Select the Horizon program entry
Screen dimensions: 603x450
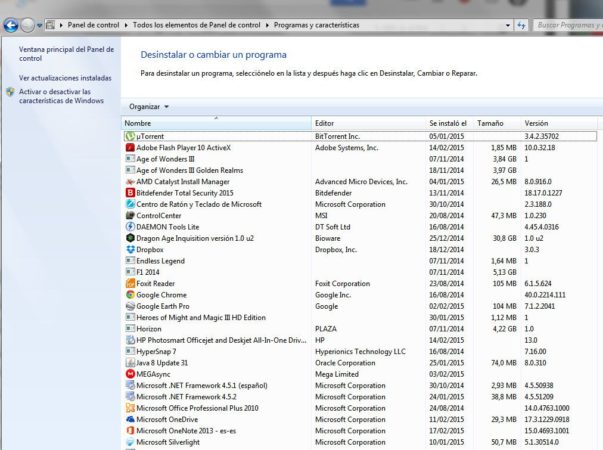coord(360,329)
